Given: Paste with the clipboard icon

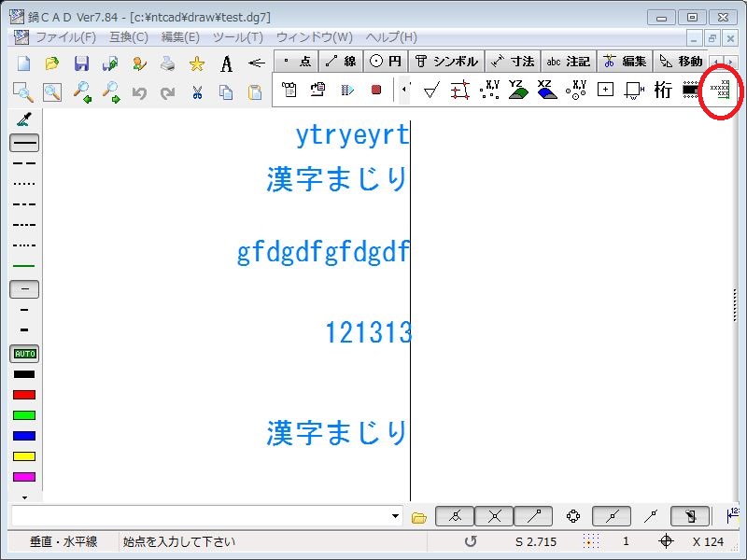Looking at the screenshot, I should tap(255, 92).
